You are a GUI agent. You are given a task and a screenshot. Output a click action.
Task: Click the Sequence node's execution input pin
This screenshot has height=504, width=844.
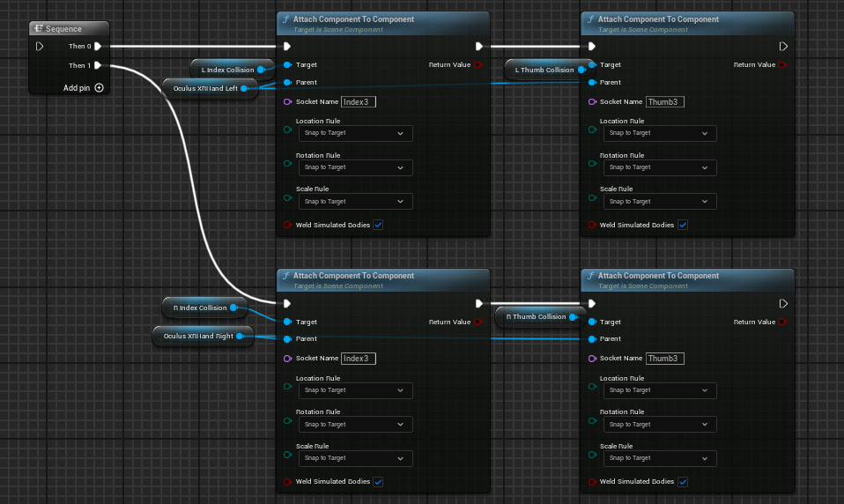(40, 46)
